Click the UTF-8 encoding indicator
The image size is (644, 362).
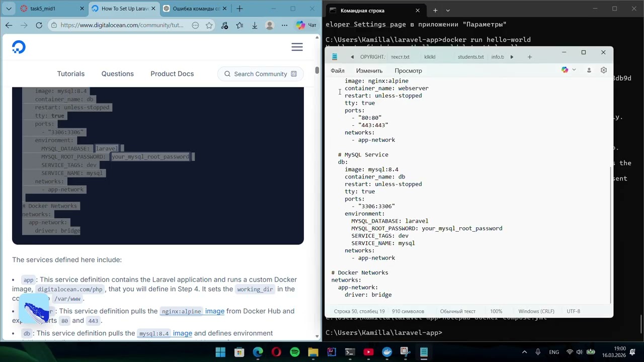coord(574,311)
